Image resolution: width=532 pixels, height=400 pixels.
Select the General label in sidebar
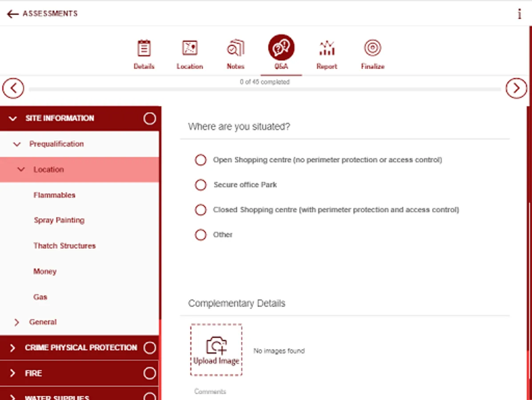point(43,322)
